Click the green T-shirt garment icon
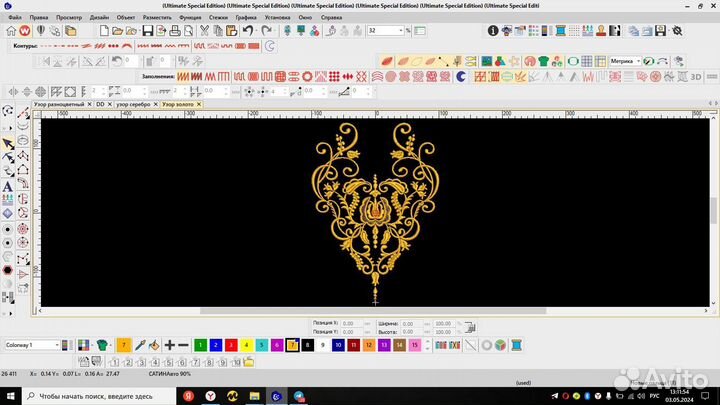The height and width of the screenshot is (405, 720). pos(102,345)
